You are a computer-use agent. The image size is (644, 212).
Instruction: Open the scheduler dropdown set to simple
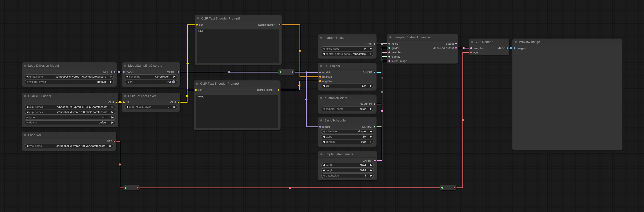[x=347, y=131]
